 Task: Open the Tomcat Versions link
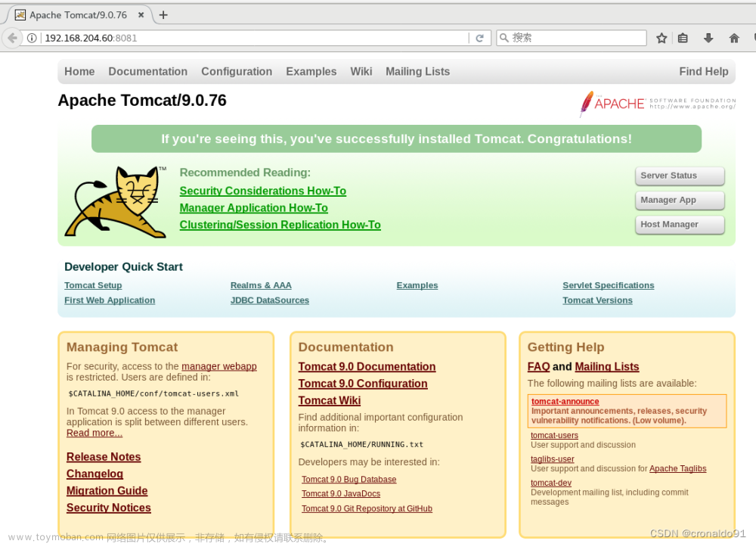point(597,300)
